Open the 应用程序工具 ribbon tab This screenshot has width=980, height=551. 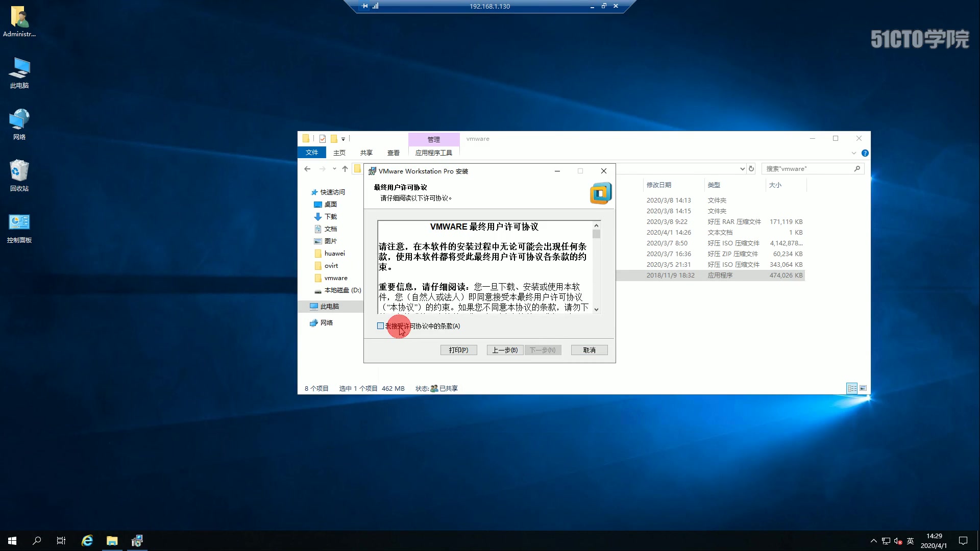[434, 153]
